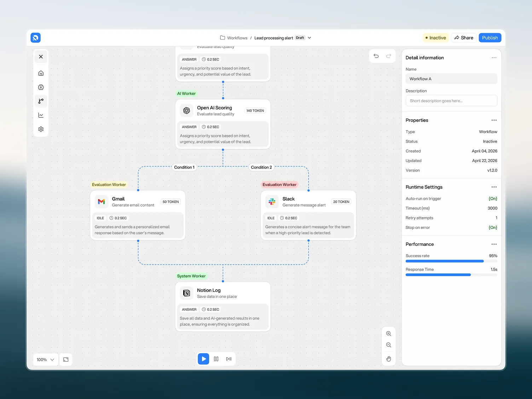
Task: Open the AI brain icon in sidebar
Action: (x=41, y=87)
